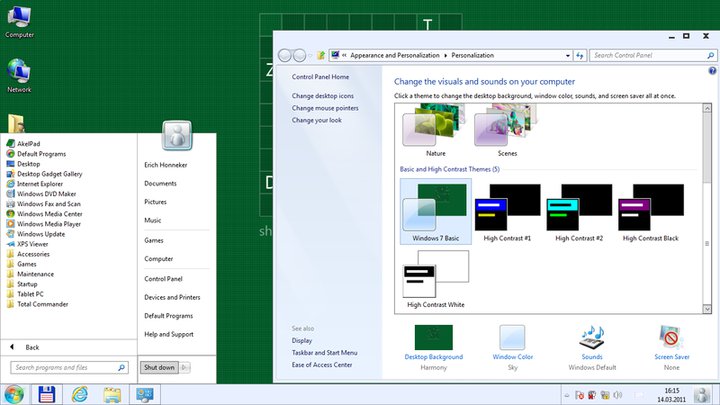Select High Contrast #2 theme
720x405 pixels.
(579, 212)
